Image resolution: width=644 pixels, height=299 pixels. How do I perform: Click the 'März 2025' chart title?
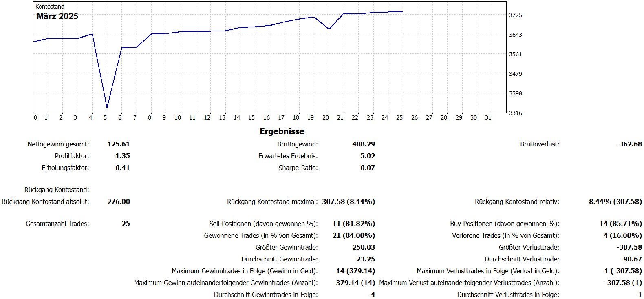tap(57, 16)
